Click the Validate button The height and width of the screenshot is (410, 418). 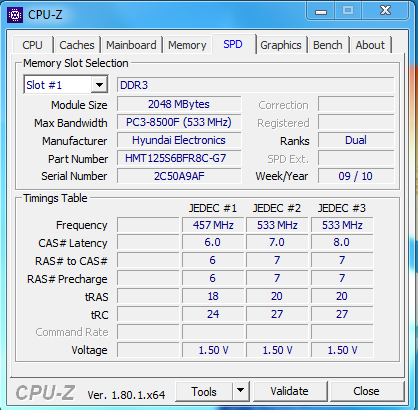(x=289, y=391)
